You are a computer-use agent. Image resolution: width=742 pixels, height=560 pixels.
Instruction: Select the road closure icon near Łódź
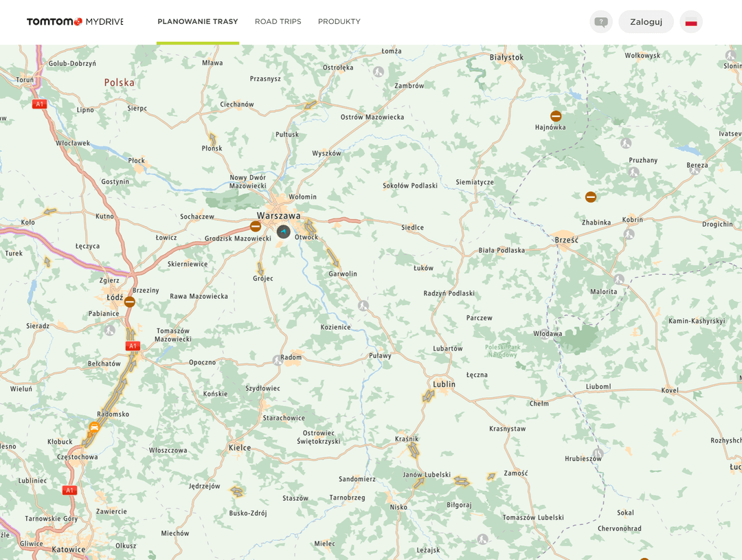point(130,301)
